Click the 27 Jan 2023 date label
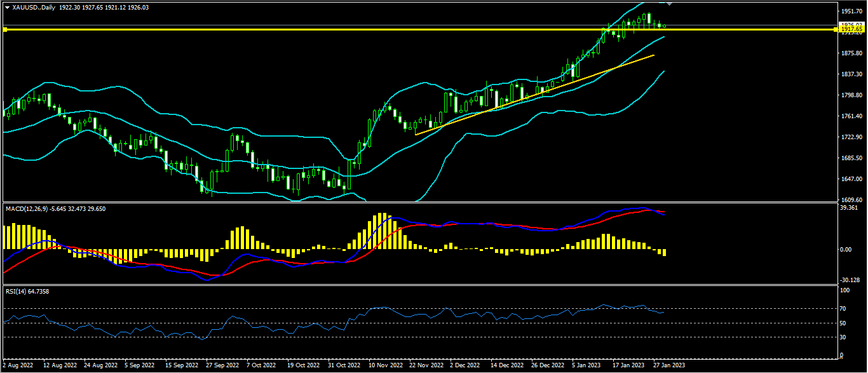 point(670,365)
